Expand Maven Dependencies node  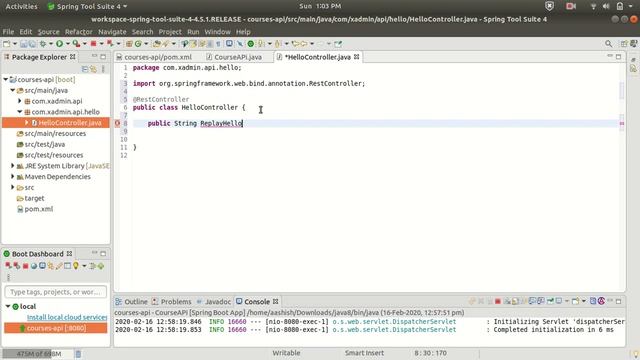(13, 177)
